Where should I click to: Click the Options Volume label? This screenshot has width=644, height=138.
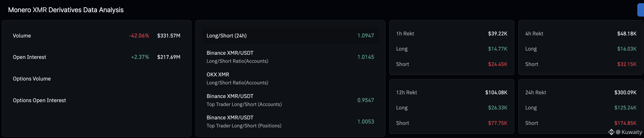(x=32, y=79)
